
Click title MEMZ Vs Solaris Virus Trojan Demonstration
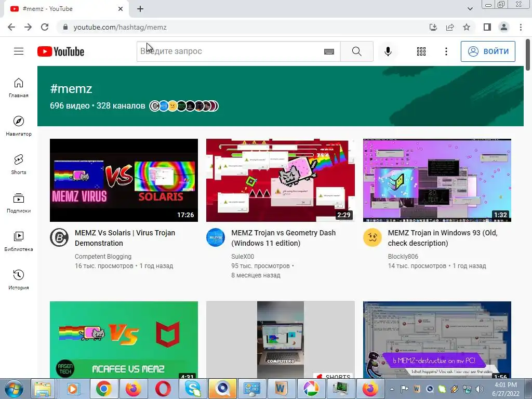pos(125,238)
